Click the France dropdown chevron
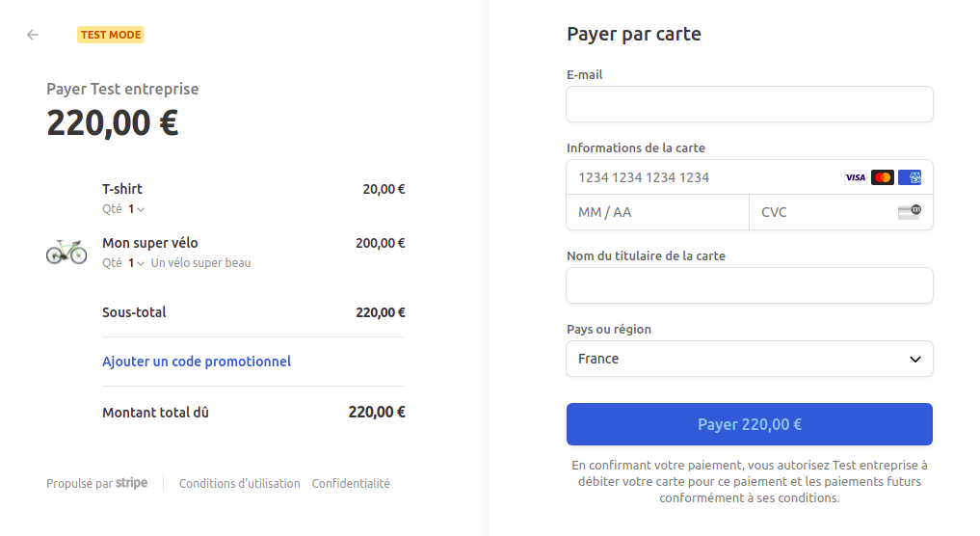This screenshot has height=536, width=980. coord(915,360)
